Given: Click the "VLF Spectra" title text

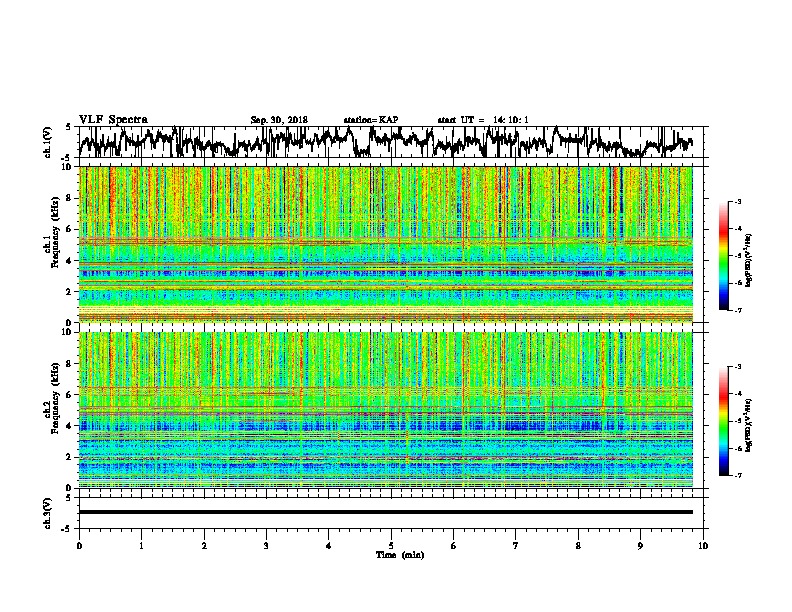Looking at the screenshot, I should (113, 120).
